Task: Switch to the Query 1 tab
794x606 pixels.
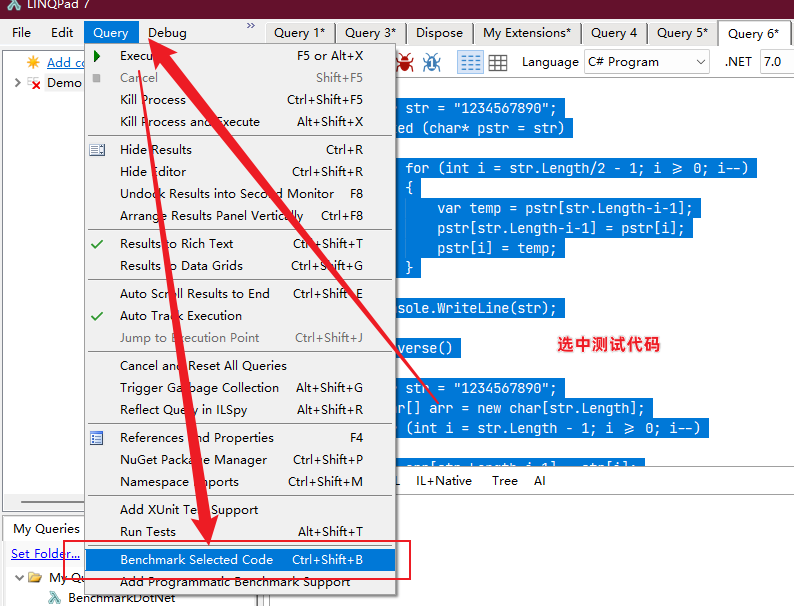Action: pyautogui.click(x=299, y=33)
